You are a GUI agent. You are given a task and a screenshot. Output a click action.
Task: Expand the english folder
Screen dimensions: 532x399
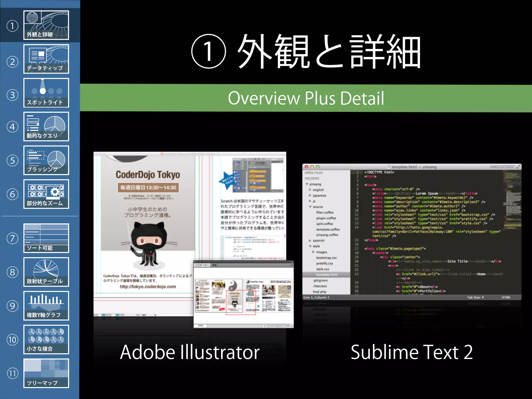click(310, 190)
